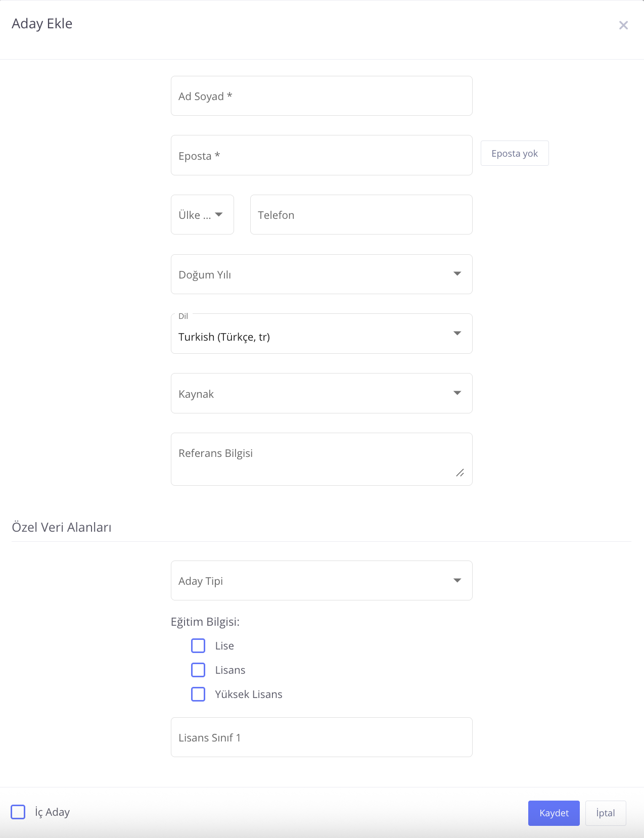
Task: Check the Lise checkbox
Action: (x=198, y=646)
